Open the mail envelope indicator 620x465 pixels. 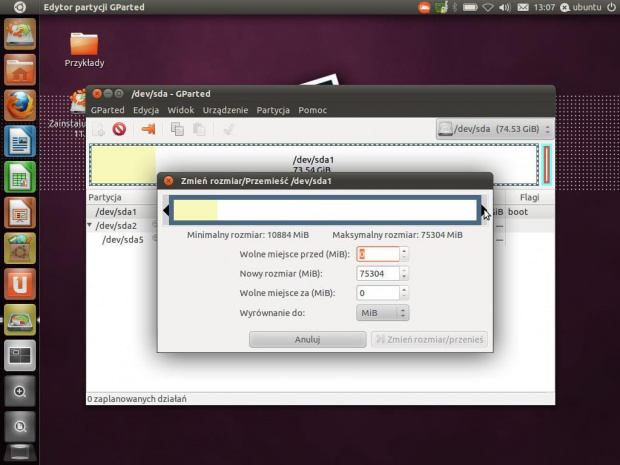[x=523, y=7]
